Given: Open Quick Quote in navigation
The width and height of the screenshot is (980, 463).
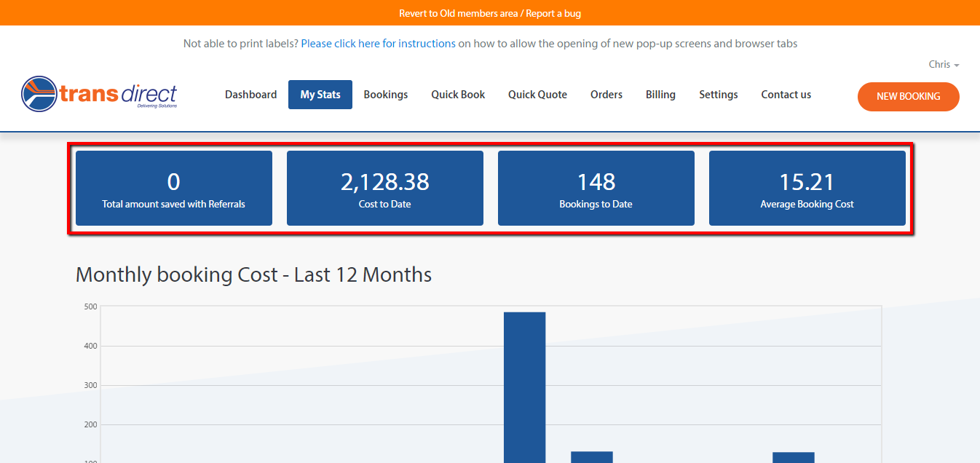Looking at the screenshot, I should pos(537,95).
